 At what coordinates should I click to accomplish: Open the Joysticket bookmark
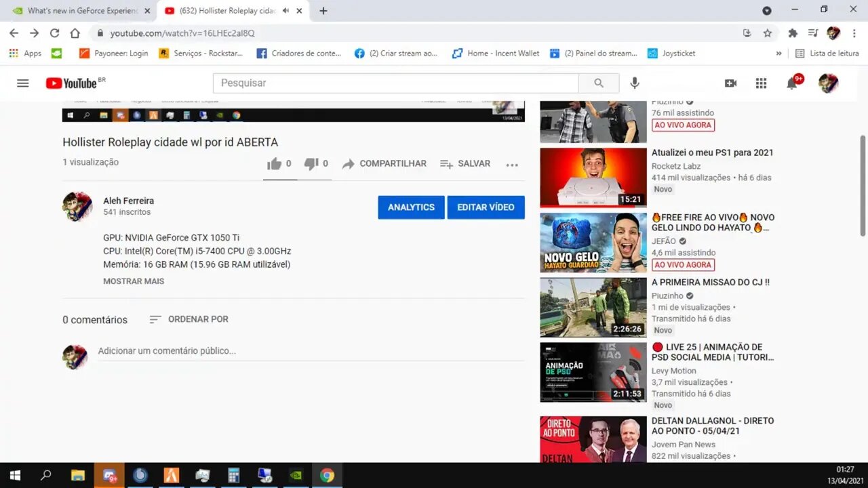671,53
